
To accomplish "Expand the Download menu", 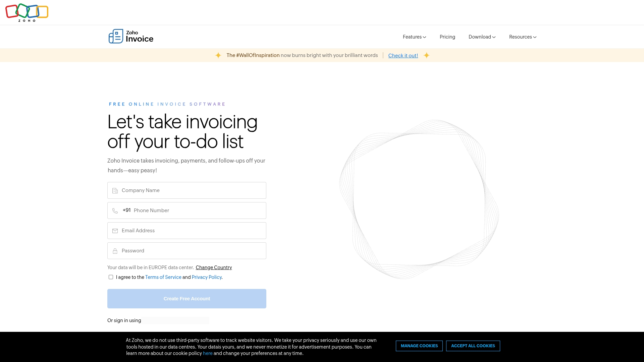I will pos(482,37).
